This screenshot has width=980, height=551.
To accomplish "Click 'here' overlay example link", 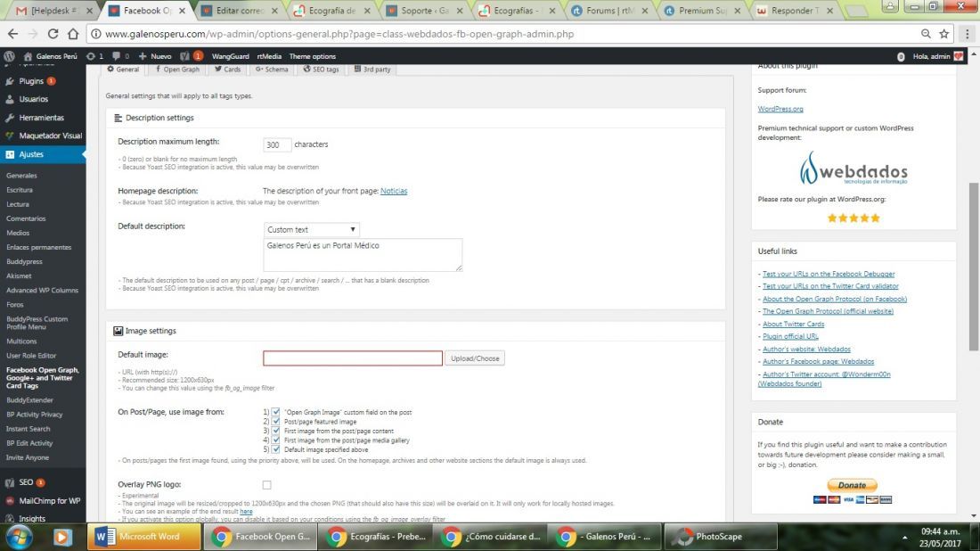I will point(246,511).
